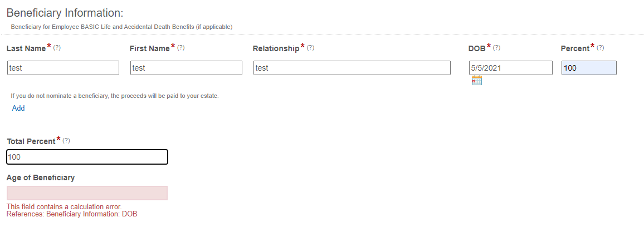Click the pink Age of Beneficiary field
Screen dimensions: 644x232
pos(87,193)
